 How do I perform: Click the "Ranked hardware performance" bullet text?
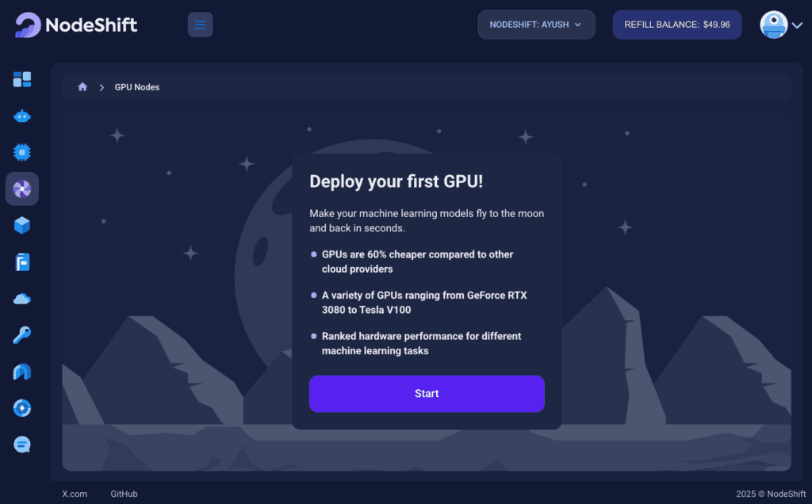(x=422, y=344)
